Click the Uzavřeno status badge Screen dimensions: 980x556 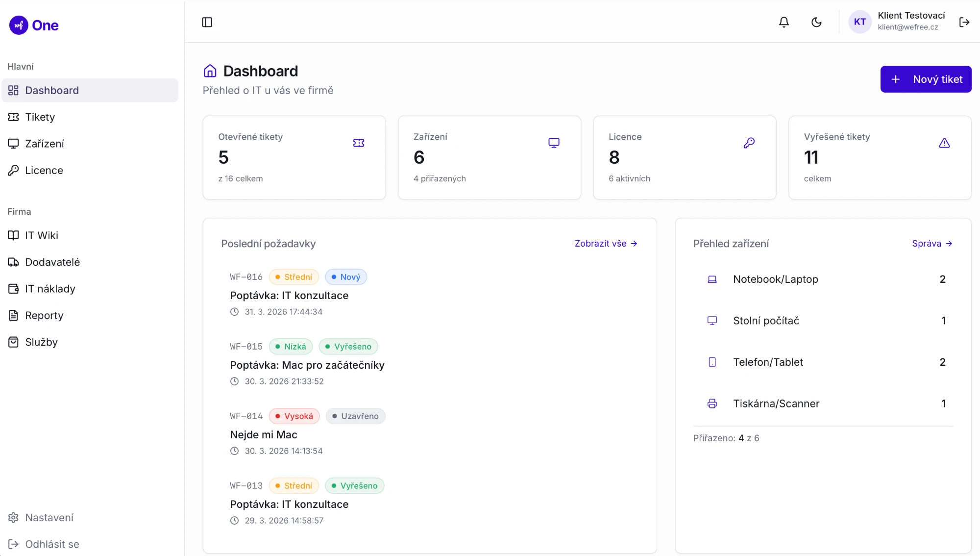pos(355,416)
